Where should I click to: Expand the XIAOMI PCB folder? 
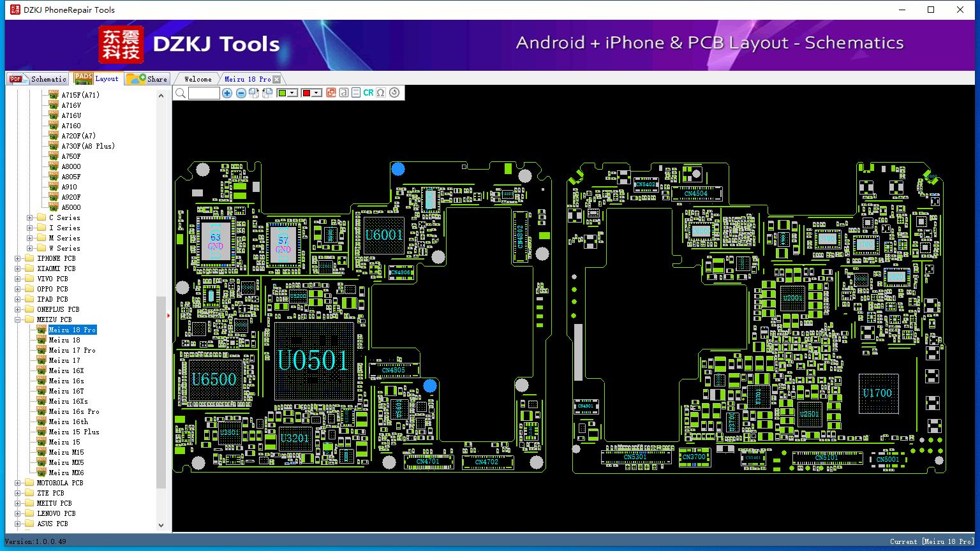pyautogui.click(x=18, y=268)
